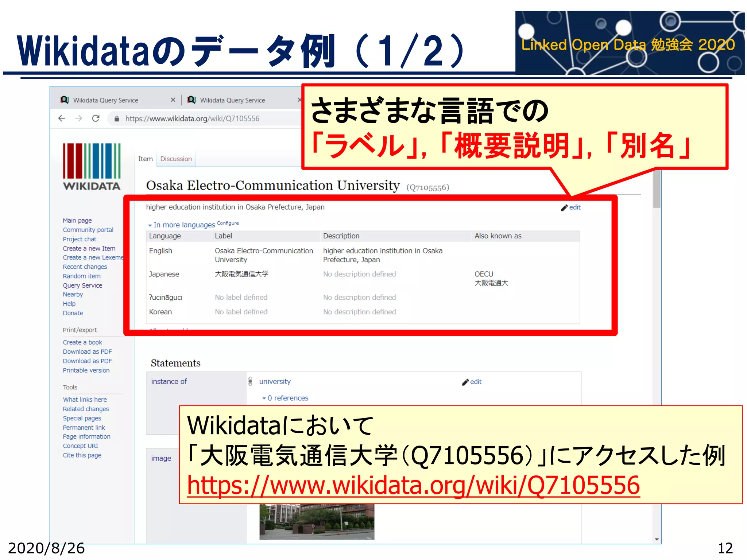The height and width of the screenshot is (560, 747).
Task: Open Related changes
Action: click(86, 409)
